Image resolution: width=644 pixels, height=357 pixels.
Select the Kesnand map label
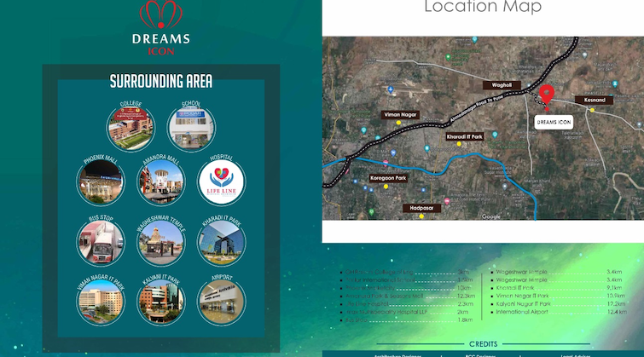pyautogui.click(x=594, y=100)
